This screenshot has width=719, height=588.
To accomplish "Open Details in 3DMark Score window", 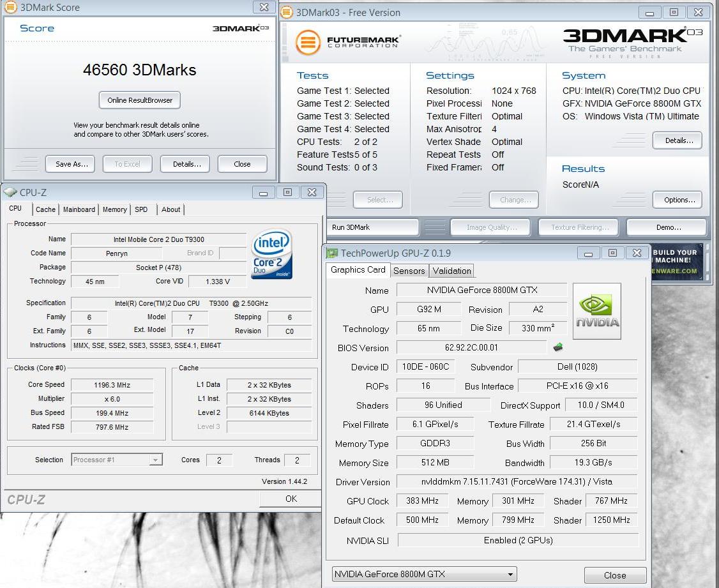I will (x=185, y=164).
